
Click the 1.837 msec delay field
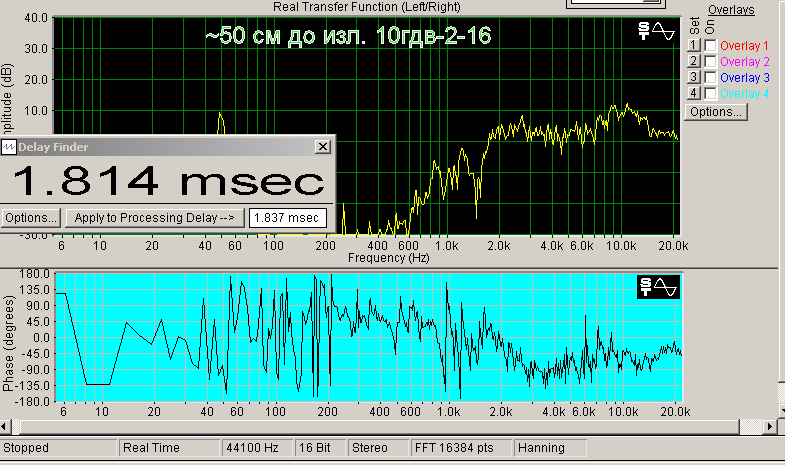287,218
